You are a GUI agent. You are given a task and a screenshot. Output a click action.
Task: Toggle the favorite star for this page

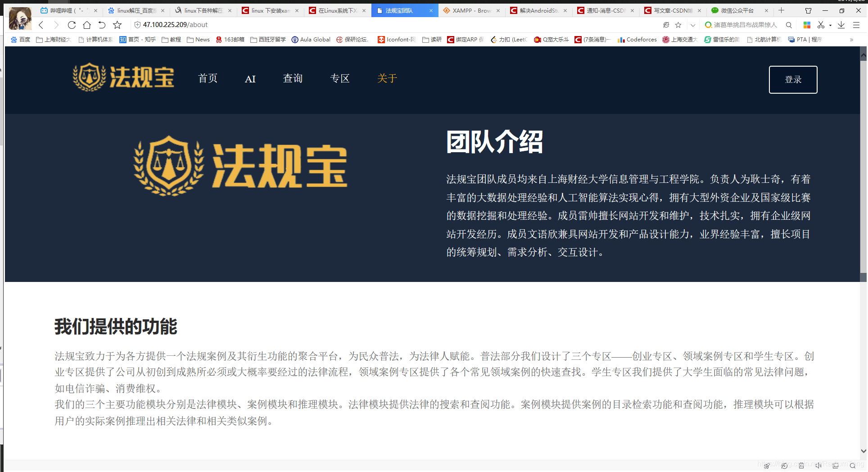coord(678,25)
